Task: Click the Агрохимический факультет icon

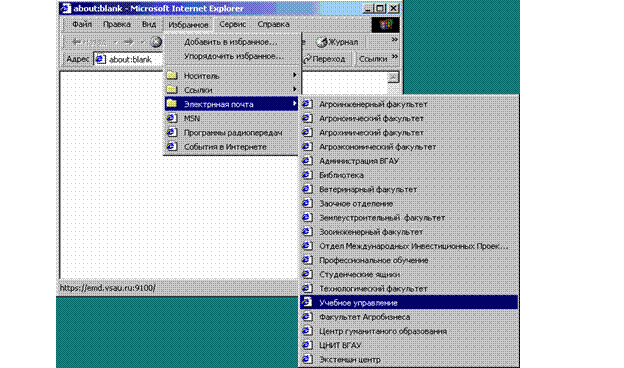Action: click(307, 132)
